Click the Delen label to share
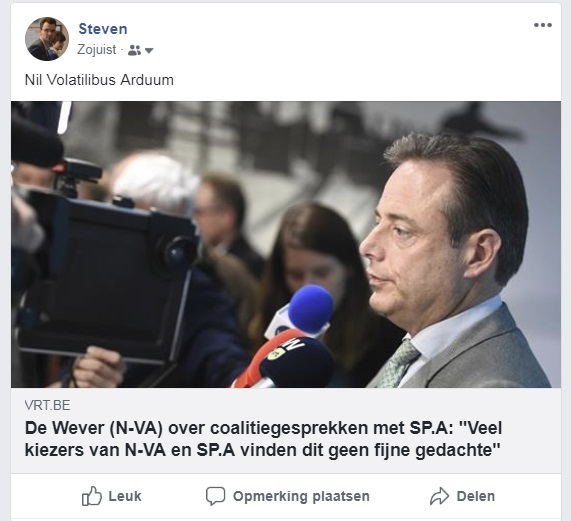Viewport: 571px width, 521px height. pyautogui.click(x=476, y=496)
